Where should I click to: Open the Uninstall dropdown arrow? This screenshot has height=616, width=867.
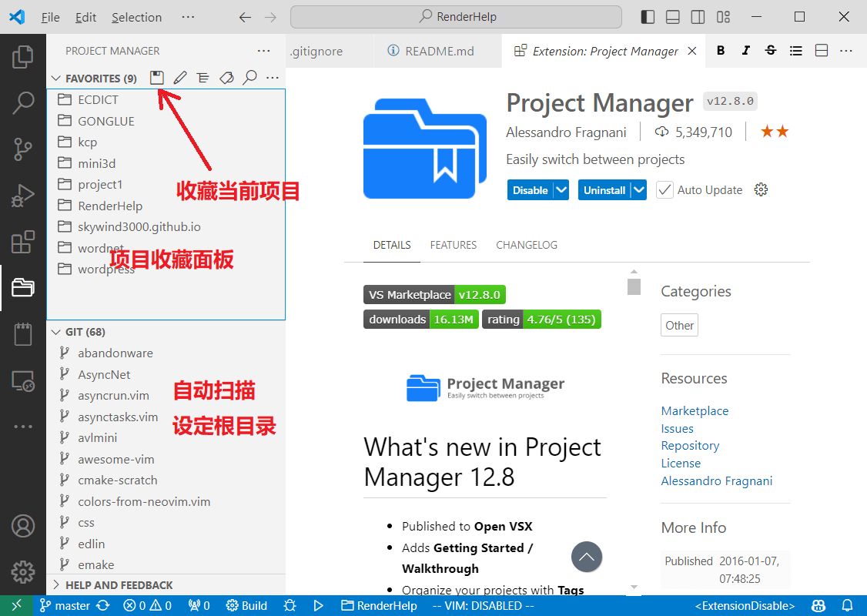[x=639, y=189]
